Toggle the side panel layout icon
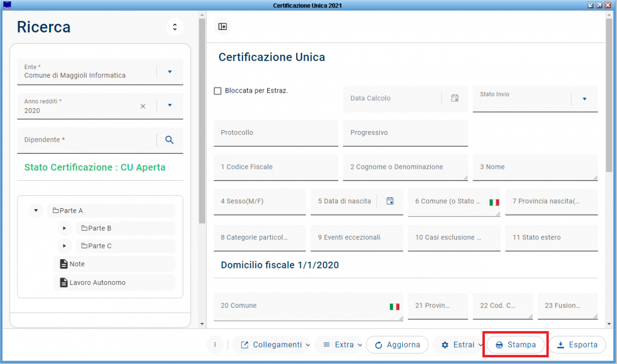Screen dimensions: 617x364 click(223, 27)
